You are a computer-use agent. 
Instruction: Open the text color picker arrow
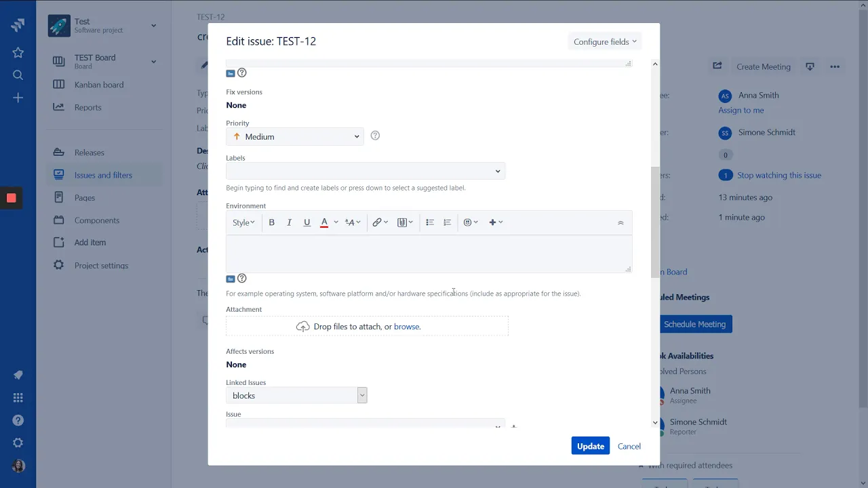(336, 222)
